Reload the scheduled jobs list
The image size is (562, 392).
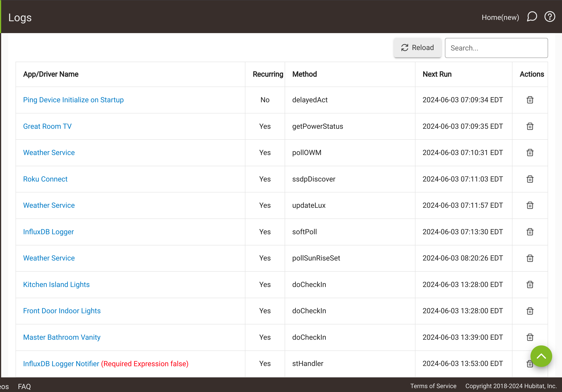(417, 47)
